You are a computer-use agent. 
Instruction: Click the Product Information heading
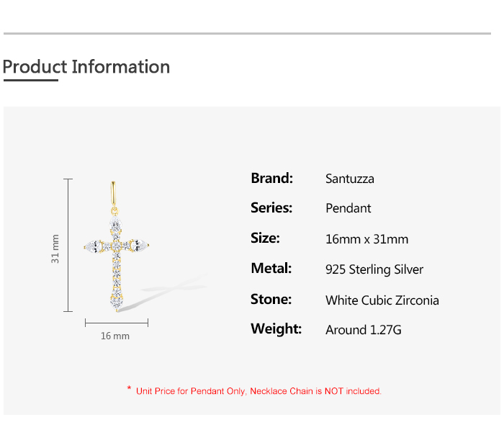point(86,67)
